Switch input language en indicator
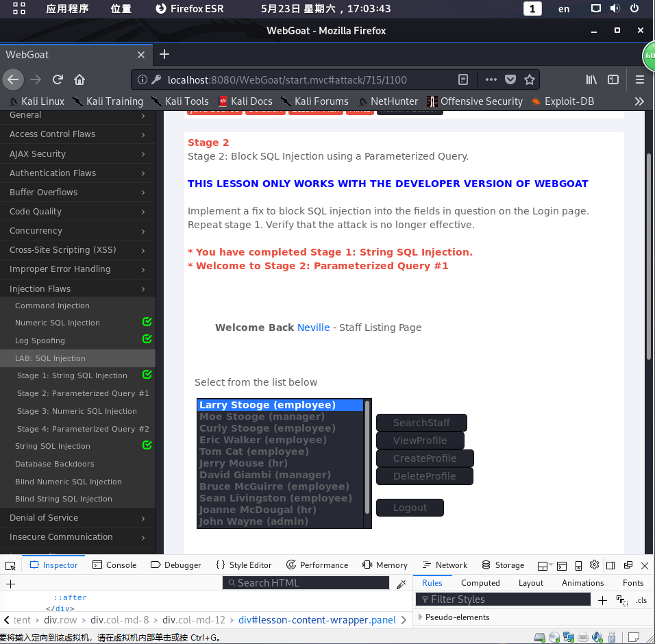The width and height of the screenshot is (655, 644). 563,9
